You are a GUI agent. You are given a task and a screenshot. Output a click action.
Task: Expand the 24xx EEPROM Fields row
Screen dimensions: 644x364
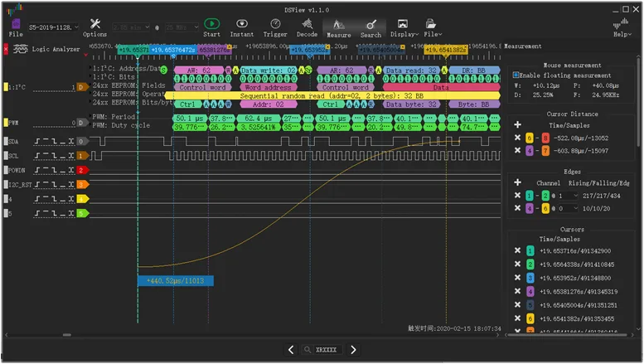pyautogui.click(x=91, y=85)
